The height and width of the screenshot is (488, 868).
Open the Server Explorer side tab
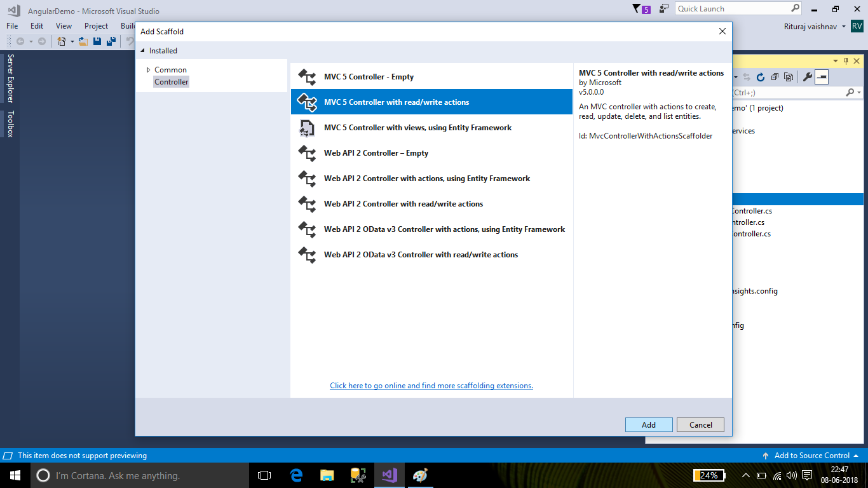tap(10, 78)
